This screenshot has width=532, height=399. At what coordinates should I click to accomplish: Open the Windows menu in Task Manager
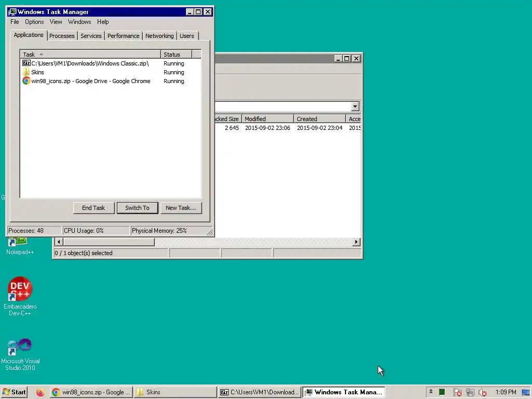pos(79,22)
